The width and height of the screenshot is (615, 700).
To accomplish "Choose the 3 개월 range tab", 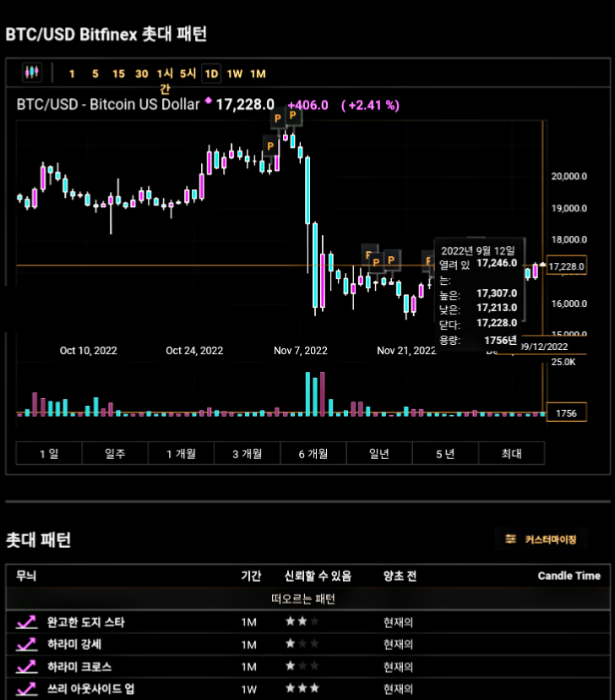I will pos(247,454).
